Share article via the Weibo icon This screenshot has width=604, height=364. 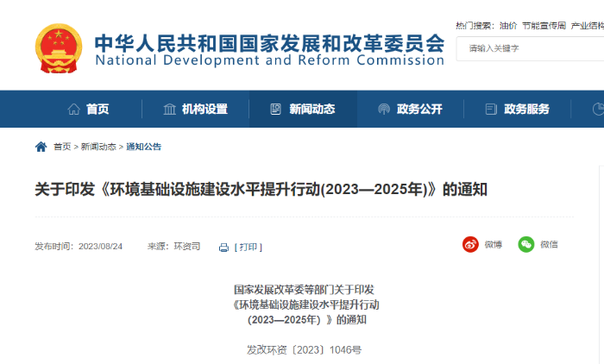click(x=470, y=244)
